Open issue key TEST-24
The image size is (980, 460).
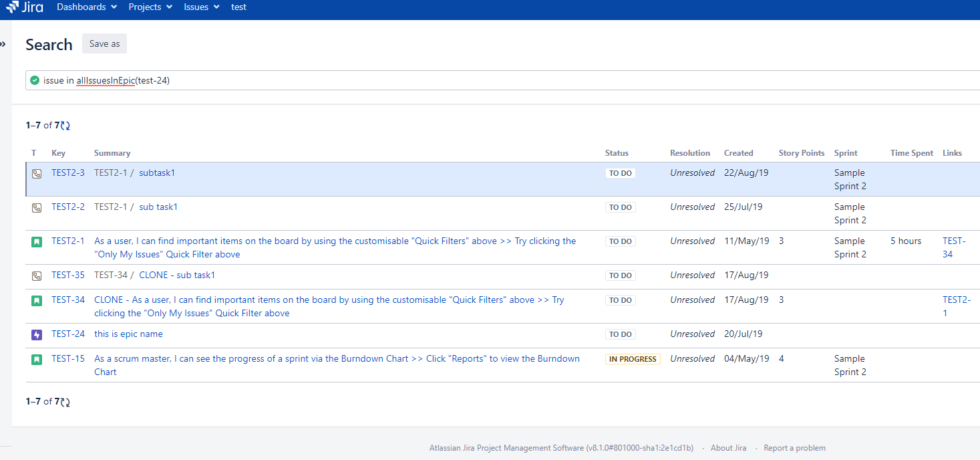coord(68,334)
